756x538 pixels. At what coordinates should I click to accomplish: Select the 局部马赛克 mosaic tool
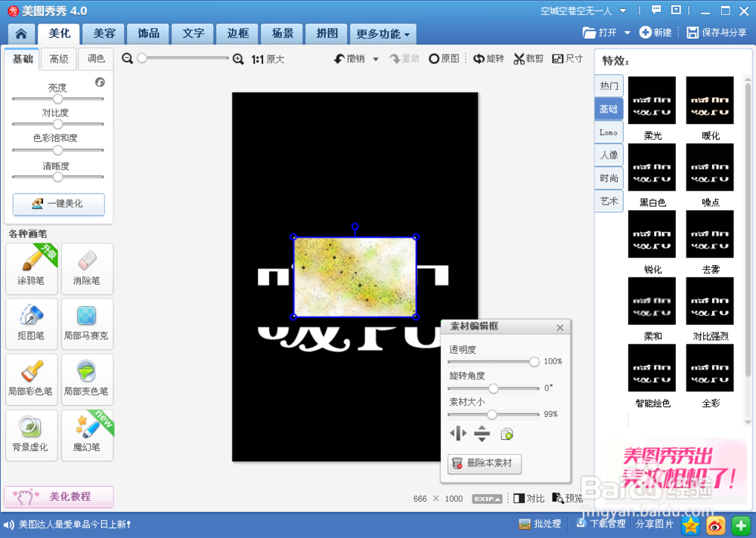87,323
